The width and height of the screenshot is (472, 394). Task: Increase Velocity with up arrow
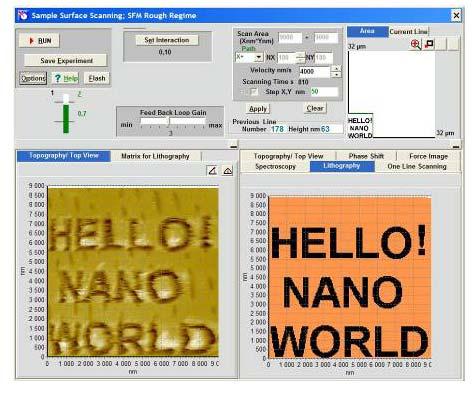(337, 69)
